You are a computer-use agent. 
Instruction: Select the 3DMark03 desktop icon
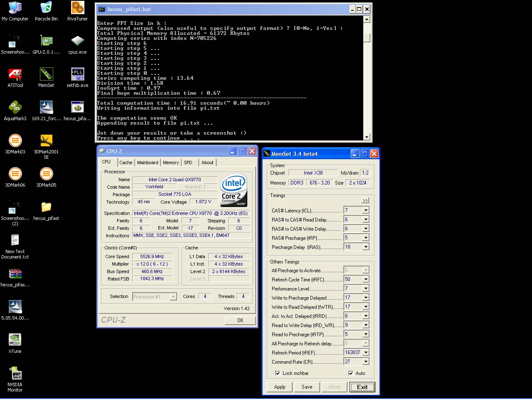point(15,144)
